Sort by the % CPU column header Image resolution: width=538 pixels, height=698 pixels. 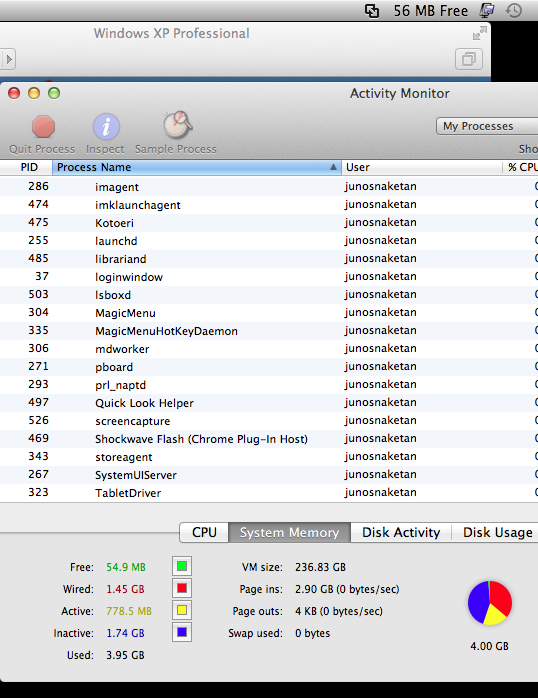click(x=521, y=167)
